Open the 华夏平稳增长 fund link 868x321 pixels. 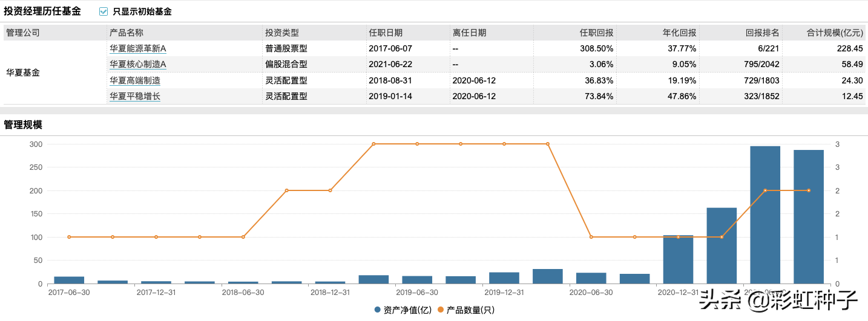point(135,96)
